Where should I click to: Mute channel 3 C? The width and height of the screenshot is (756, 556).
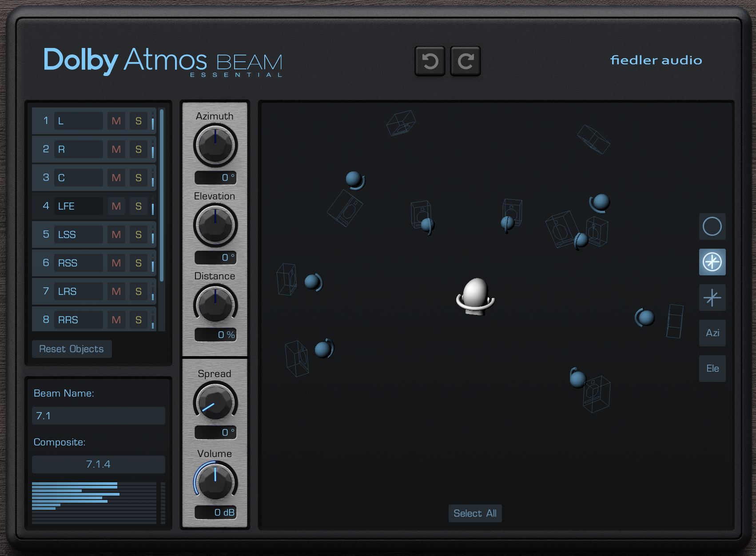coord(116,178)
